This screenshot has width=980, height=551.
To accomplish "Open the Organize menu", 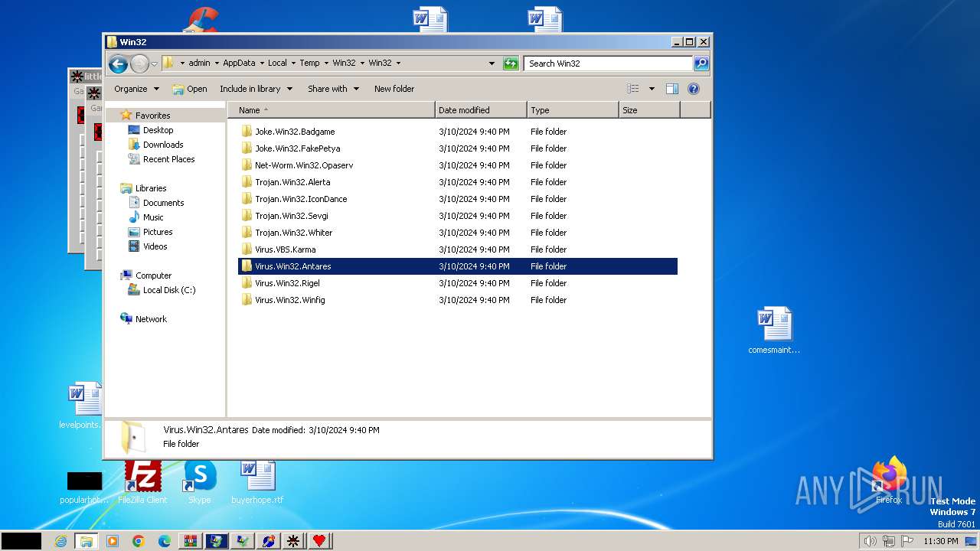I will tap(136, 89).
